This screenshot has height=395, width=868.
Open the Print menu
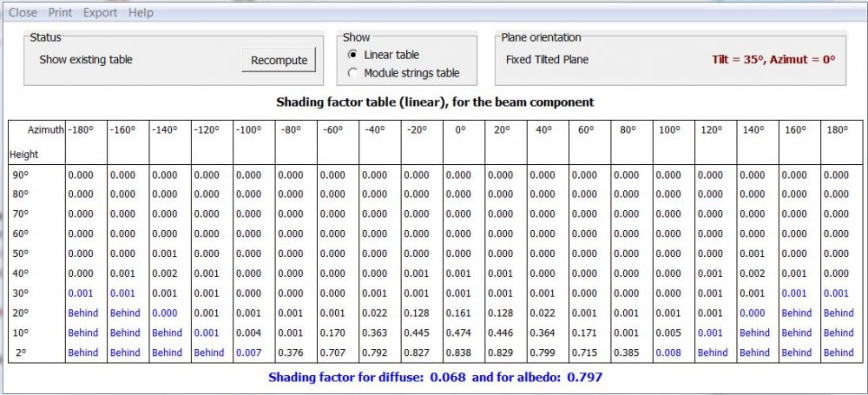[x=60, y=13]
